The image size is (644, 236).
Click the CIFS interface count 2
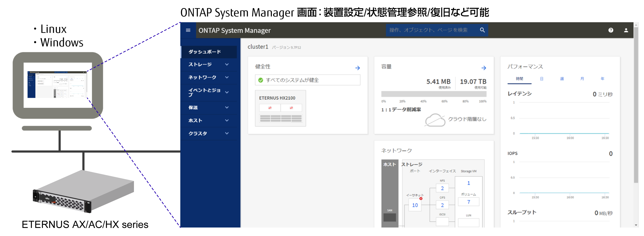(x=442, y=205)
